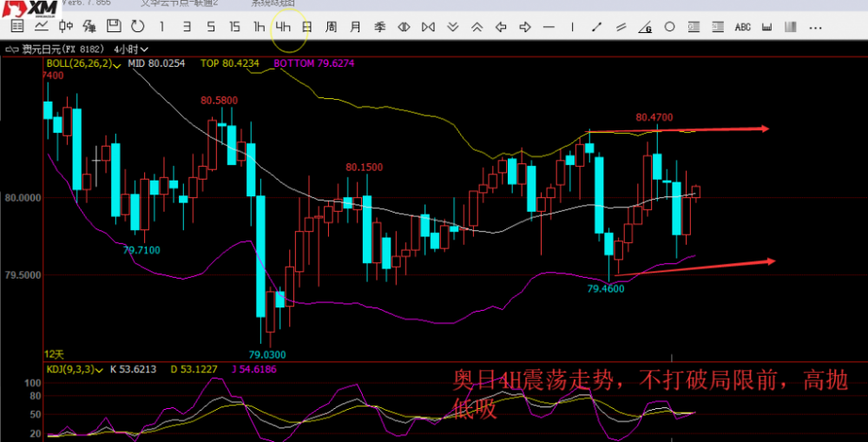Select the Gann angle line tool
Viewport: 868px width, 442px height.
point(645,27)
